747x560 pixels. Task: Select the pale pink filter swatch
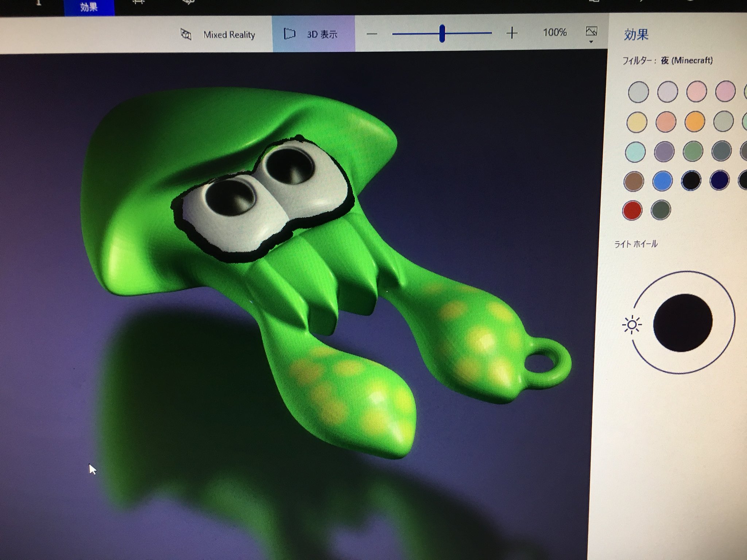697,91
